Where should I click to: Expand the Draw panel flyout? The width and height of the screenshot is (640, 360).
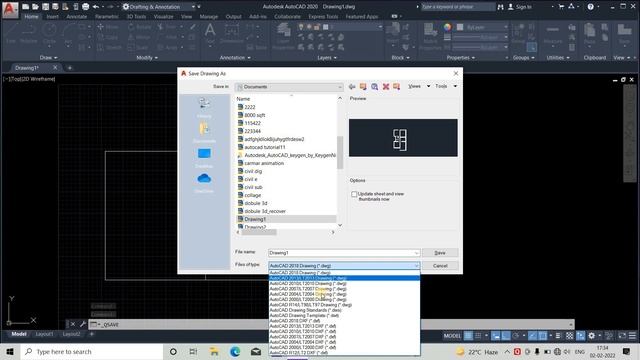click(49, 58)
